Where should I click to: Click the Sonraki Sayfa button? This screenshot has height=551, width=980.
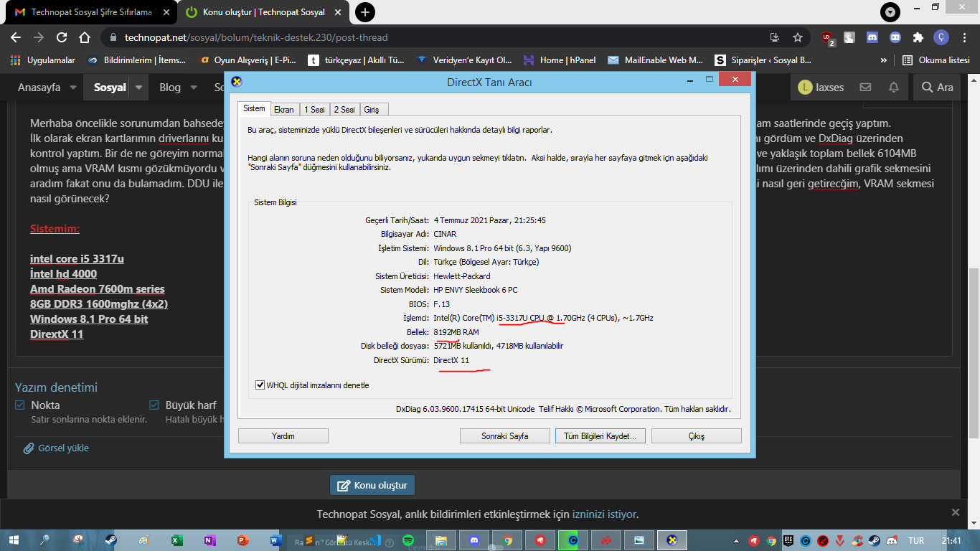coord(505,436)
